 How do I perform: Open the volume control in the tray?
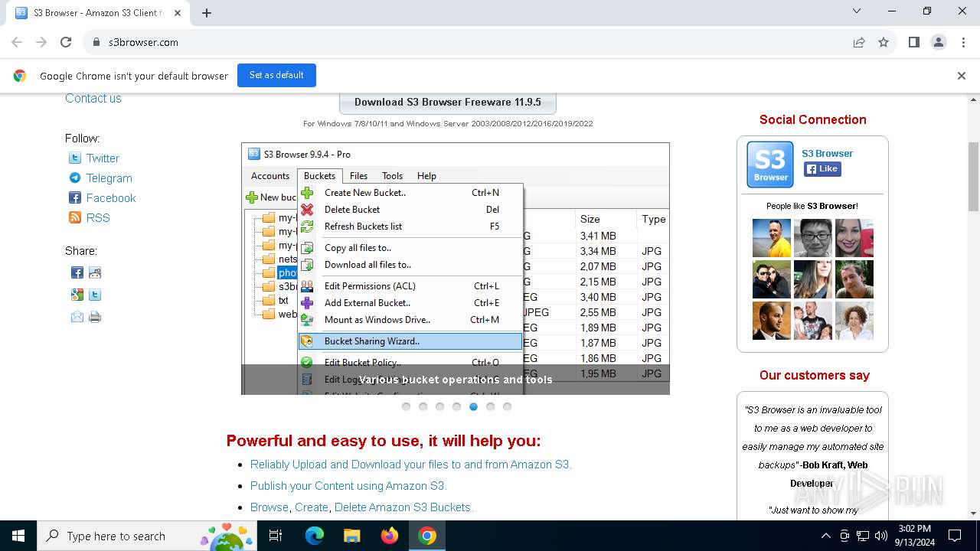pos(880,536)
